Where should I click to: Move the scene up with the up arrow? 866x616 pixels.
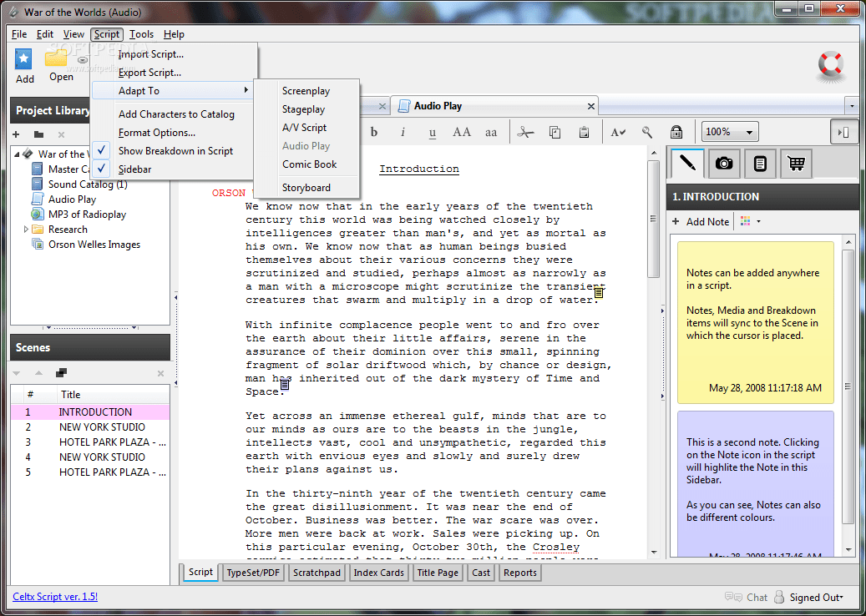[x=38, y=373]
